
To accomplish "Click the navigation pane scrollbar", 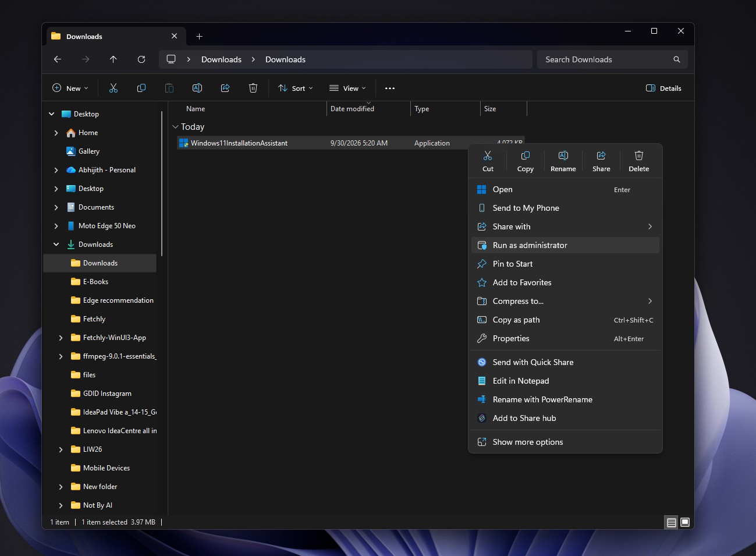I will (162, 183).
